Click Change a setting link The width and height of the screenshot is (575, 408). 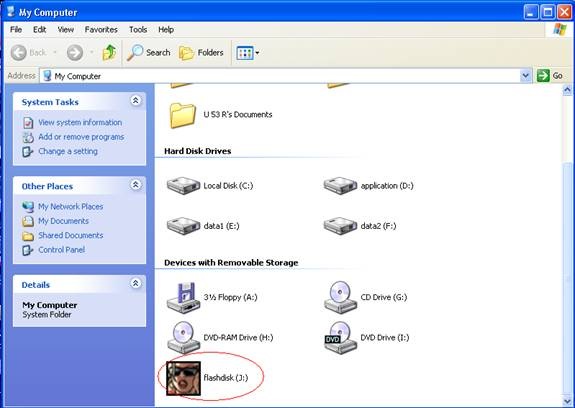pos(68,151)
